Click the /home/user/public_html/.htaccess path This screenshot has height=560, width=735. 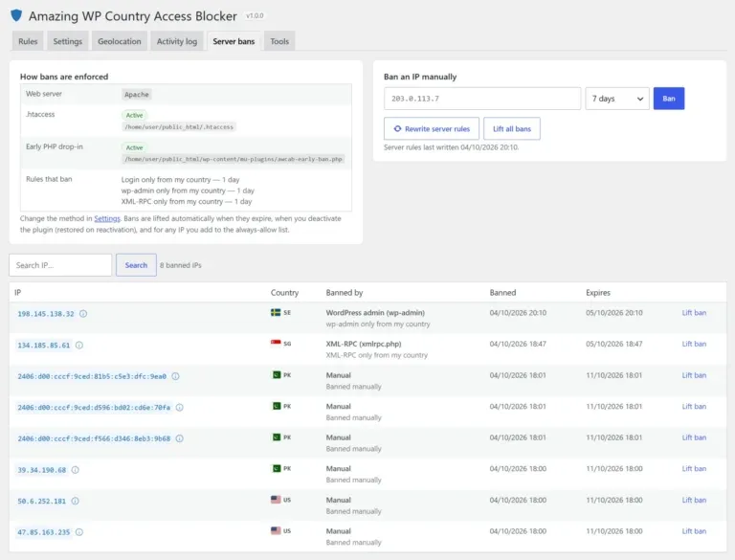tap(179, 127)
